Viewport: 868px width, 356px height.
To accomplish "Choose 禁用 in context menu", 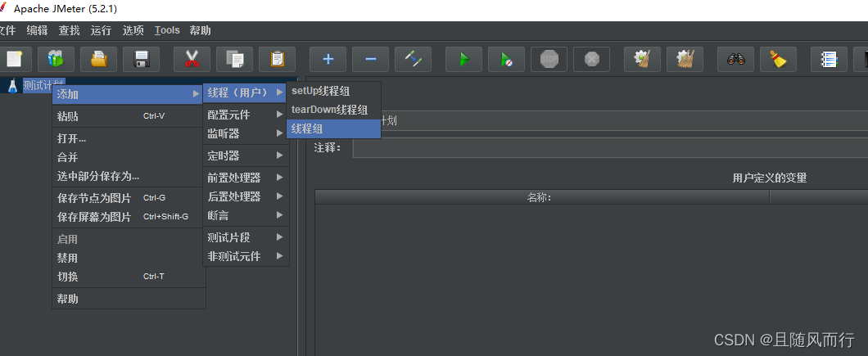I will coord(128,258).
